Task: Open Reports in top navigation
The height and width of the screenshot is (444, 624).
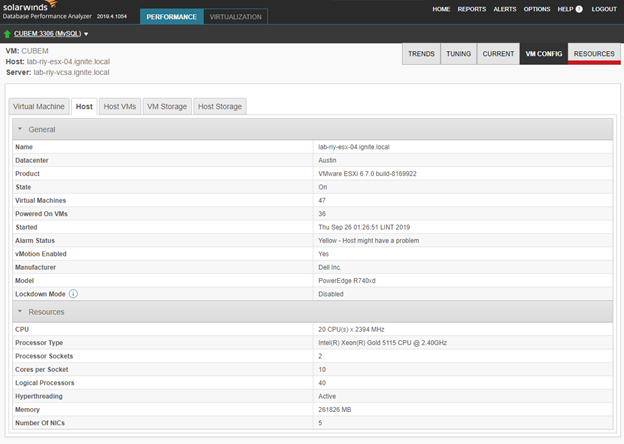Action: tap(472, 9)
